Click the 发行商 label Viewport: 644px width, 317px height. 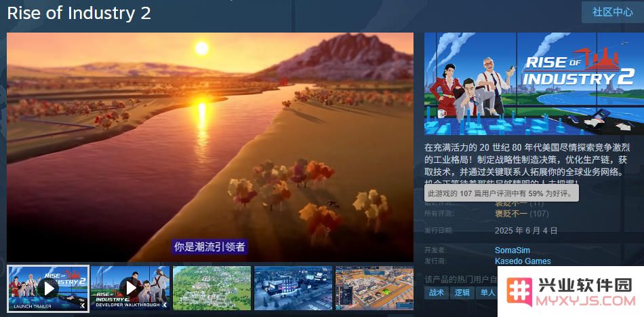(x=435, y=261)
